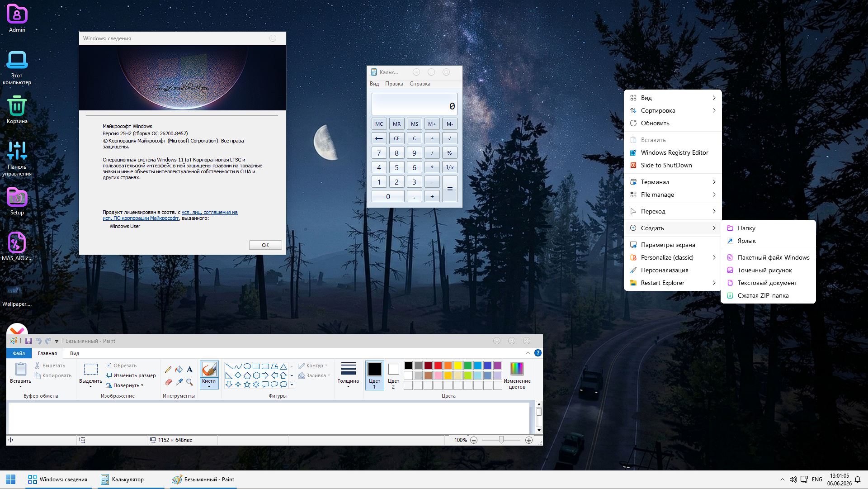This screenshot has width=868, height=489.
Task: Click the square root button in Calculator
Action: 449,138
